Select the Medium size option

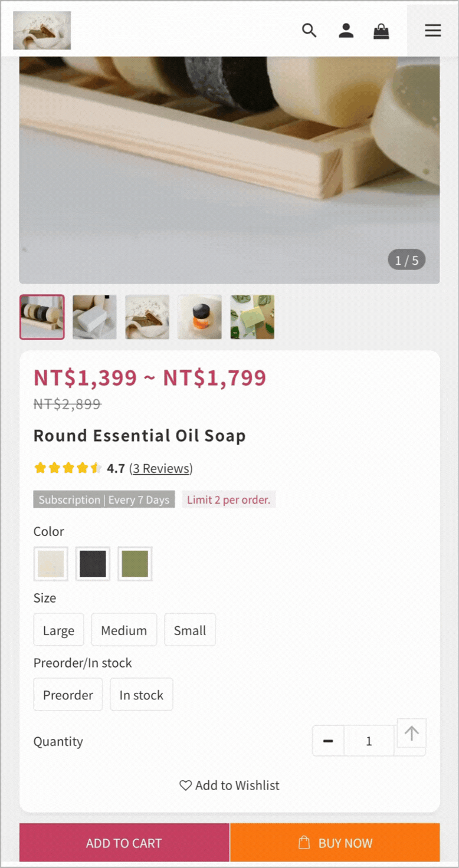[x=124, y=630]
